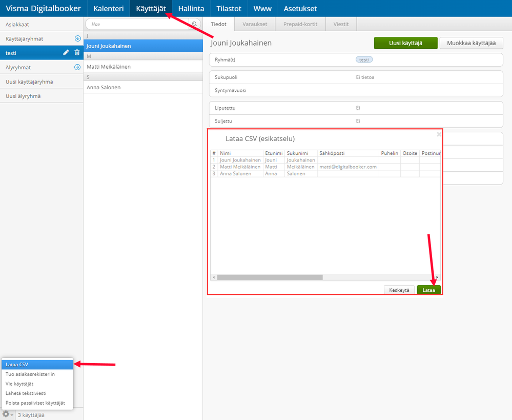This screenshot has height=420, width=512.
Task: Open the Prepaid-kortit tab
Action: click(300, 24)
